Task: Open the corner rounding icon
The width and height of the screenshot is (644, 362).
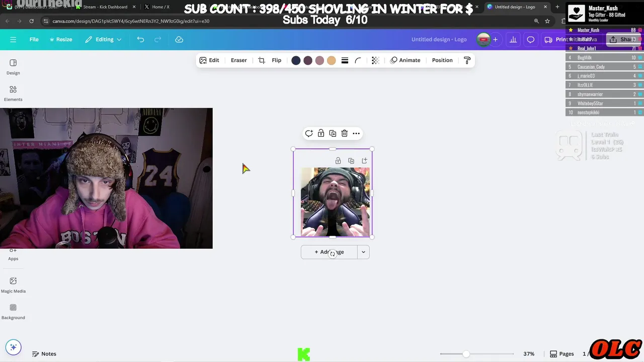Action: coord(358,60)
